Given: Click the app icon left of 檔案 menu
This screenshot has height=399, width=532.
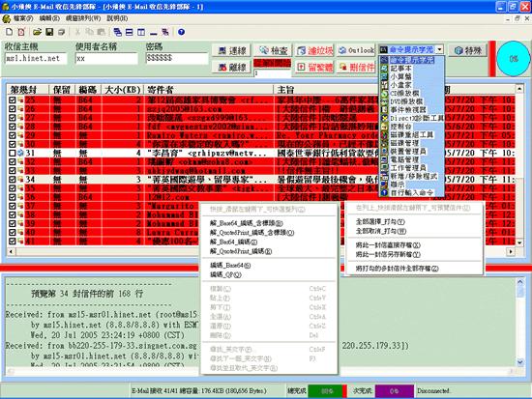Looking at the screenshot, I should [x=6, y=18].
